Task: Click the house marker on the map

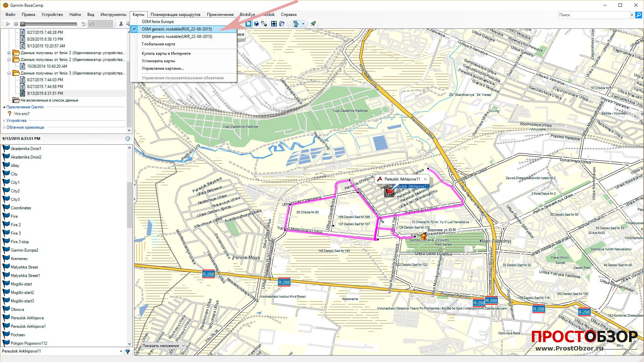Action: tap(423, 236)
